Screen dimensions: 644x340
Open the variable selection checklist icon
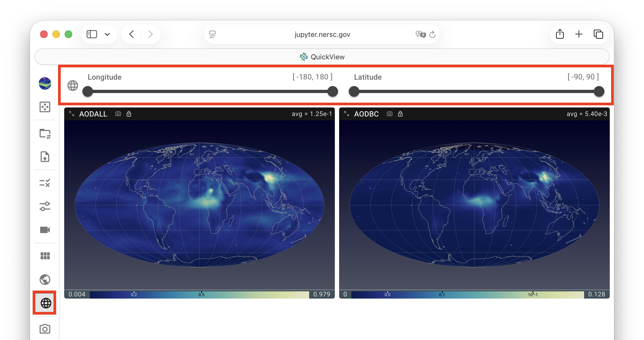(45, 183)
